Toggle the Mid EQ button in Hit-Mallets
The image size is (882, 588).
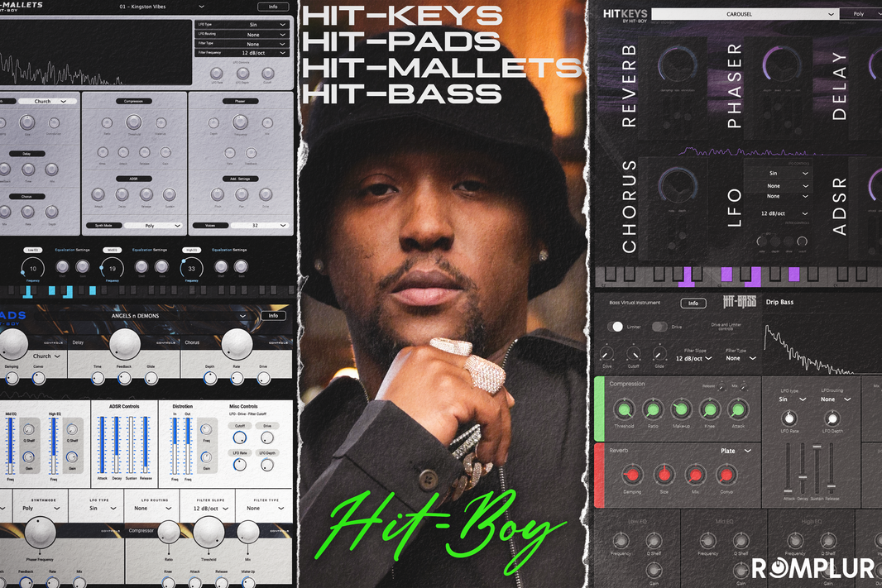(113, 250)
